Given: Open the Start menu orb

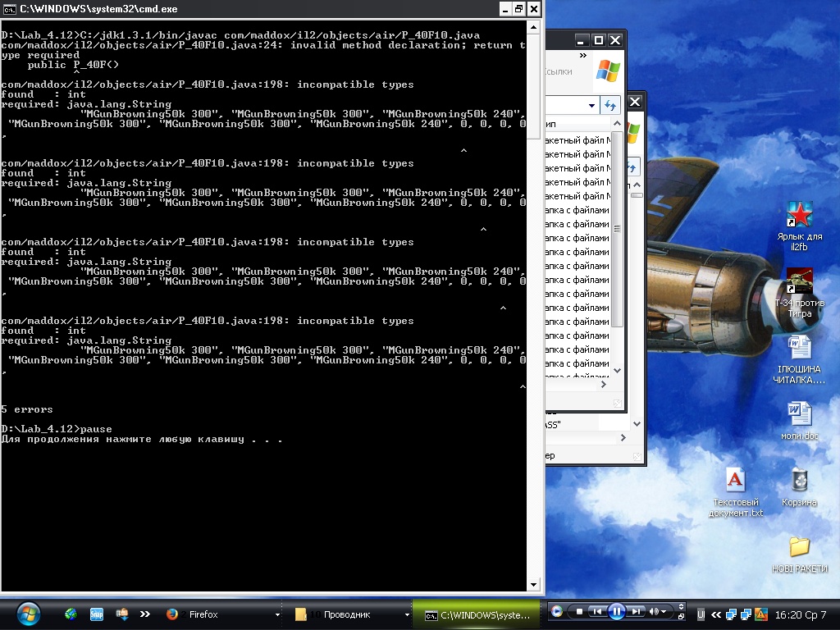Looking at the screenshot, I should pyautogui.click(x=28, y=614).
